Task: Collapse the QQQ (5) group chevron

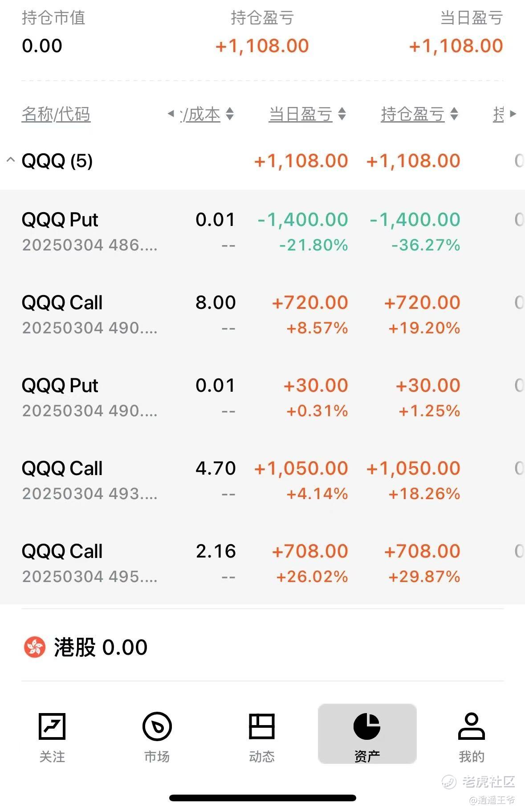Action: [11, 160]
